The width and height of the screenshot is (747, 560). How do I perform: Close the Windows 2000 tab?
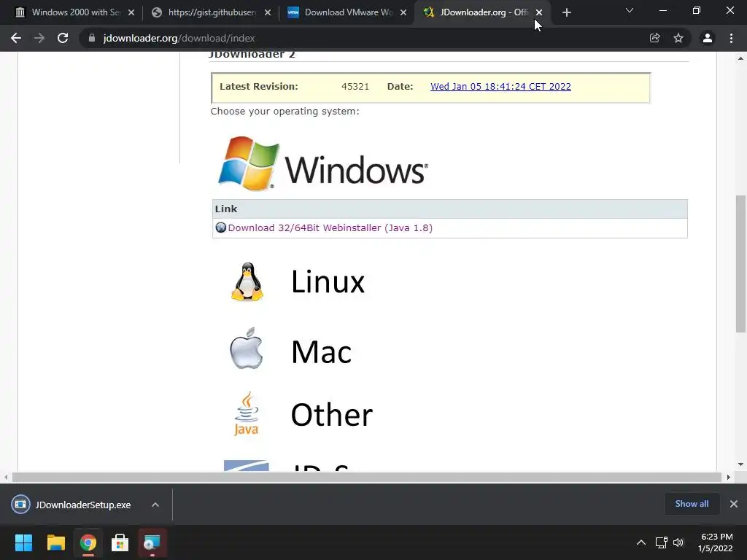click(x=131, y=12)
